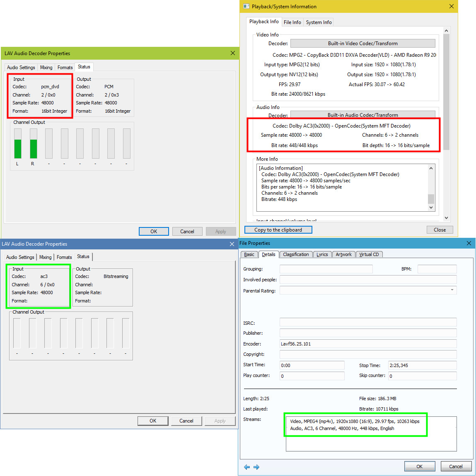Click the Playback Info panel scroll-up arrow

[446, 31]
